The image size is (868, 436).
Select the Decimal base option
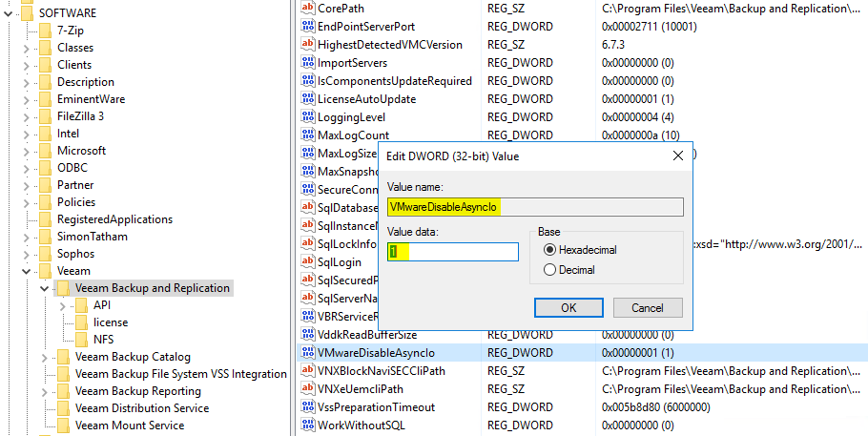549,270
